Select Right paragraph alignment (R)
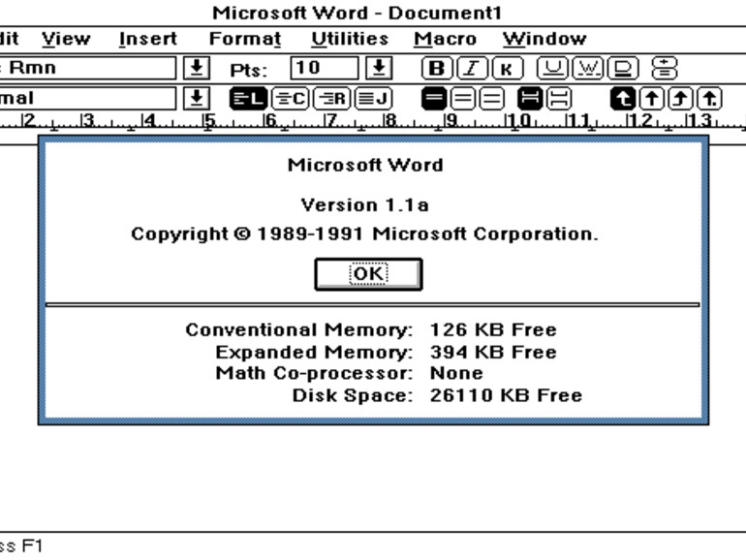 tap(332, 99)
